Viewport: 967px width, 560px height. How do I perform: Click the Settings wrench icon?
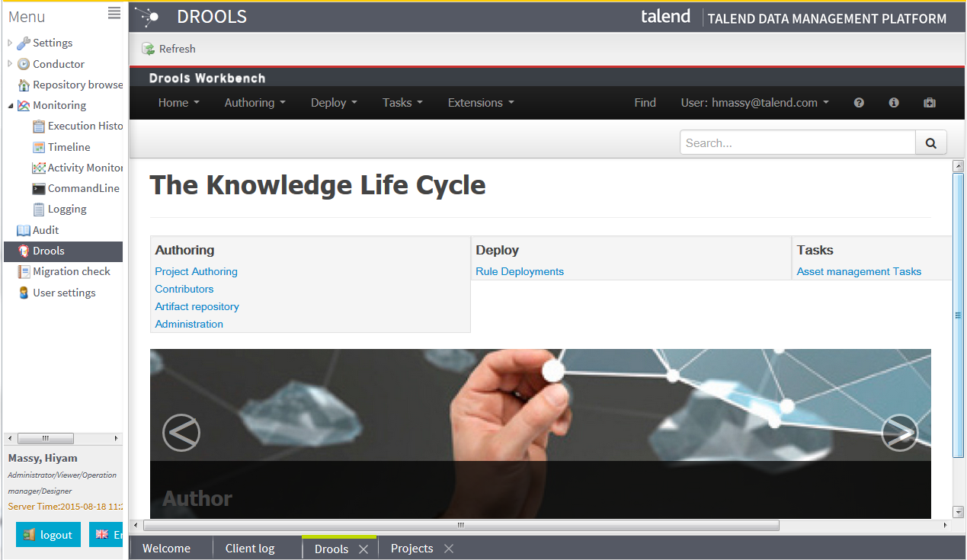coord(24,43)
